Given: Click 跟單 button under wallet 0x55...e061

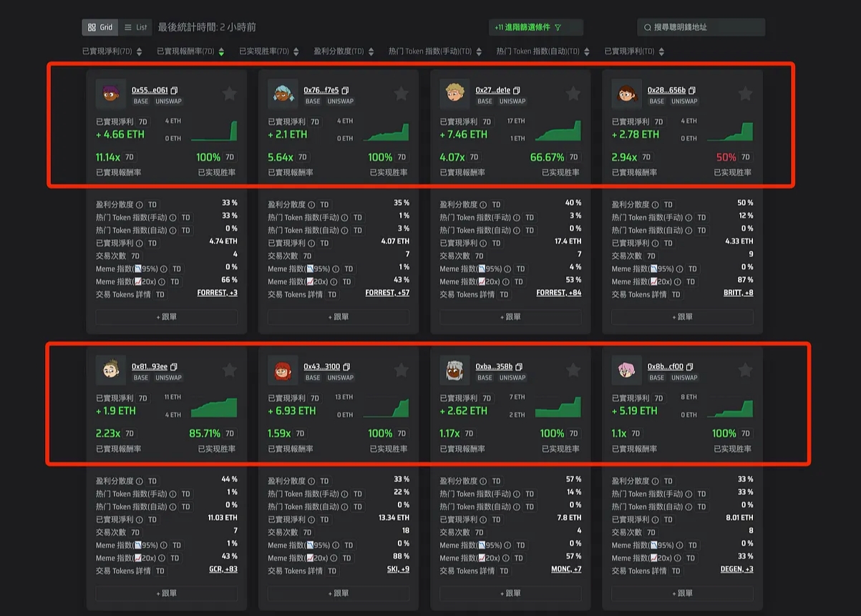Looking at the screenshot, I should (166, 317).
